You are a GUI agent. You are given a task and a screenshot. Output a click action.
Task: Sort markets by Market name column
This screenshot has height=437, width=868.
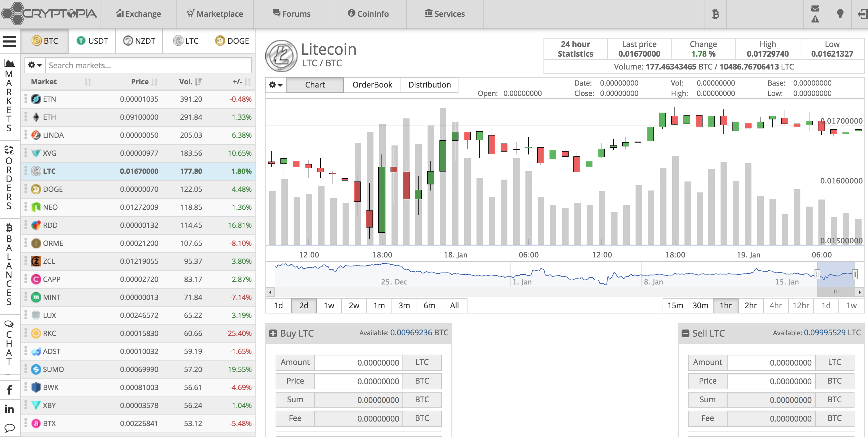pos(60,82)
